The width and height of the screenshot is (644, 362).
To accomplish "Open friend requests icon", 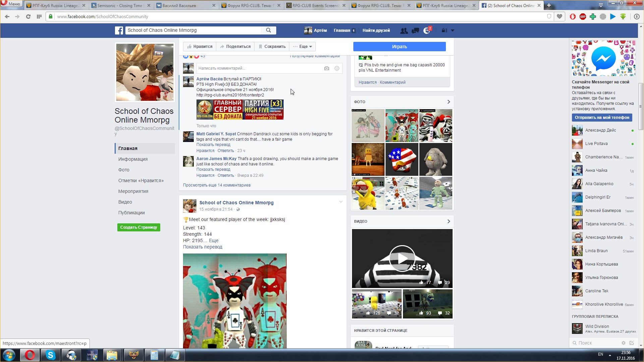I will (x=404, y=30).
